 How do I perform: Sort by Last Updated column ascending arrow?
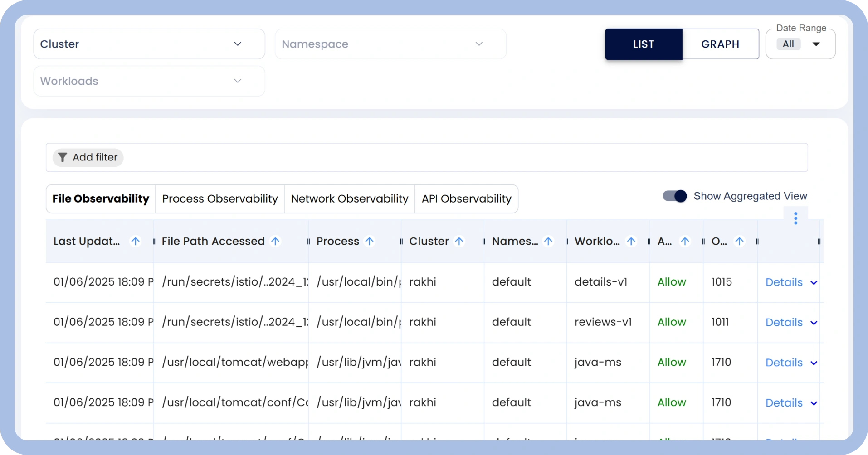(x=136, y=241)
